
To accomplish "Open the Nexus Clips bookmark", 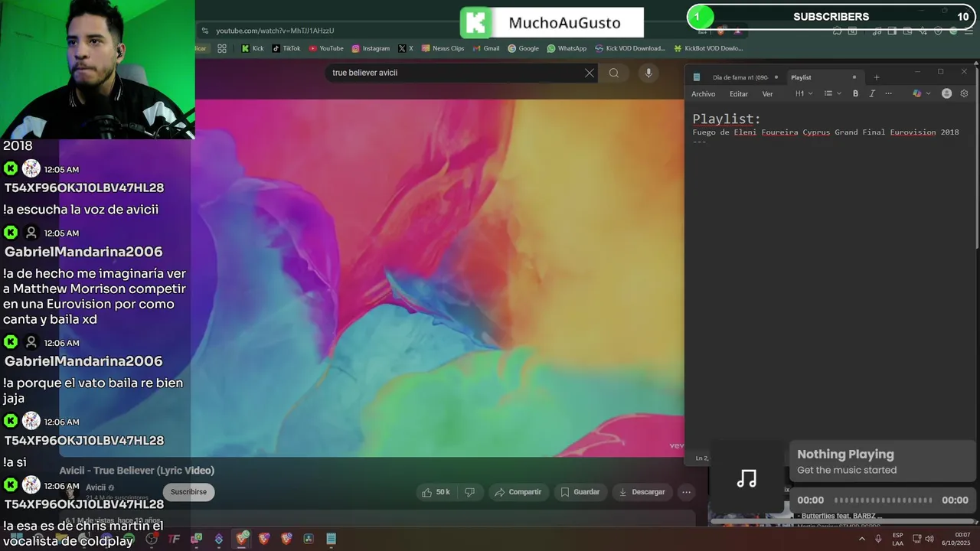I will click(x=443, y=48).
